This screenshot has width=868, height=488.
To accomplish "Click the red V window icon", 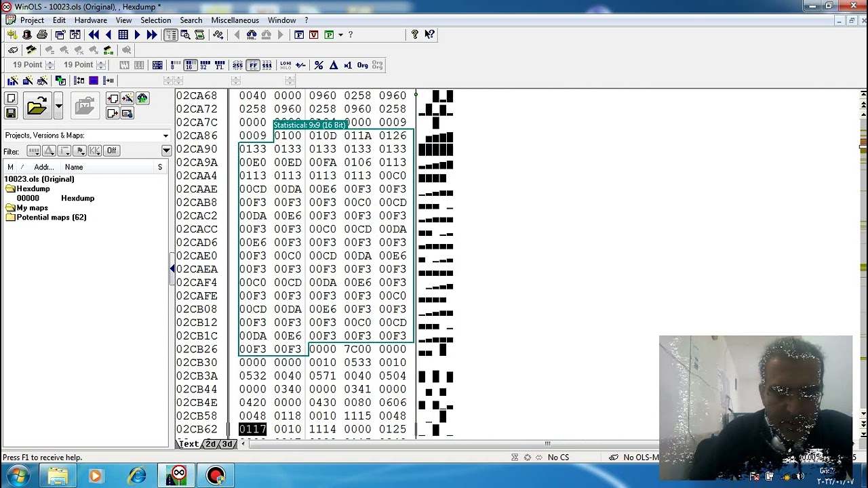I will point(313,35).
